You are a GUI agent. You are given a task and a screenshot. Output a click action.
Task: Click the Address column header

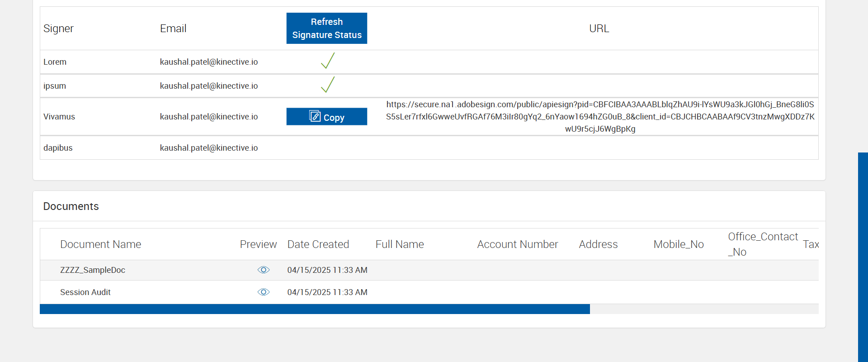(x=598, y=244)
